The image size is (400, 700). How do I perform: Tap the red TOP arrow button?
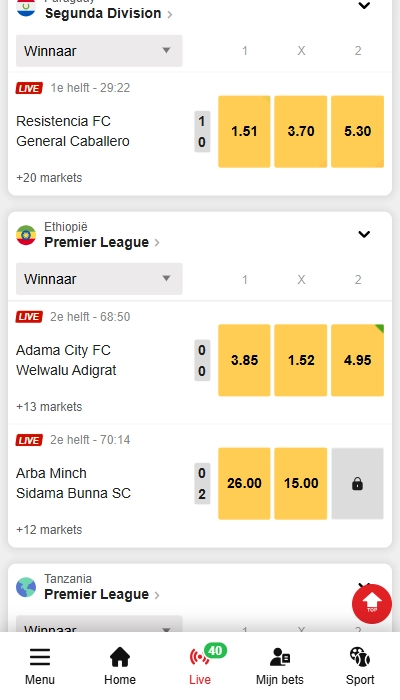click(x=372, y=604)
